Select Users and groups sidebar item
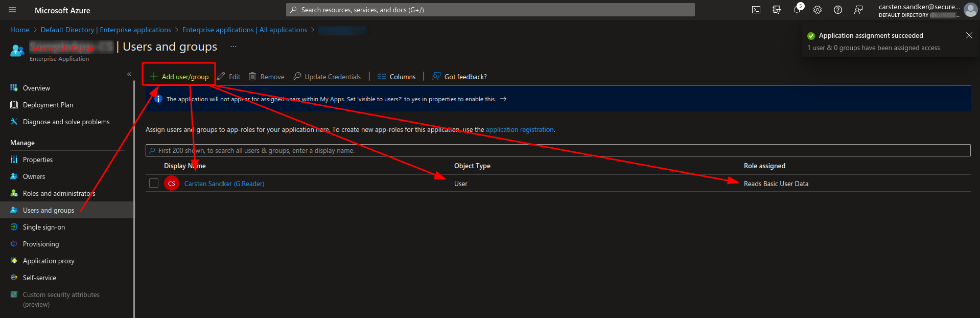 [x=66, y=210]
